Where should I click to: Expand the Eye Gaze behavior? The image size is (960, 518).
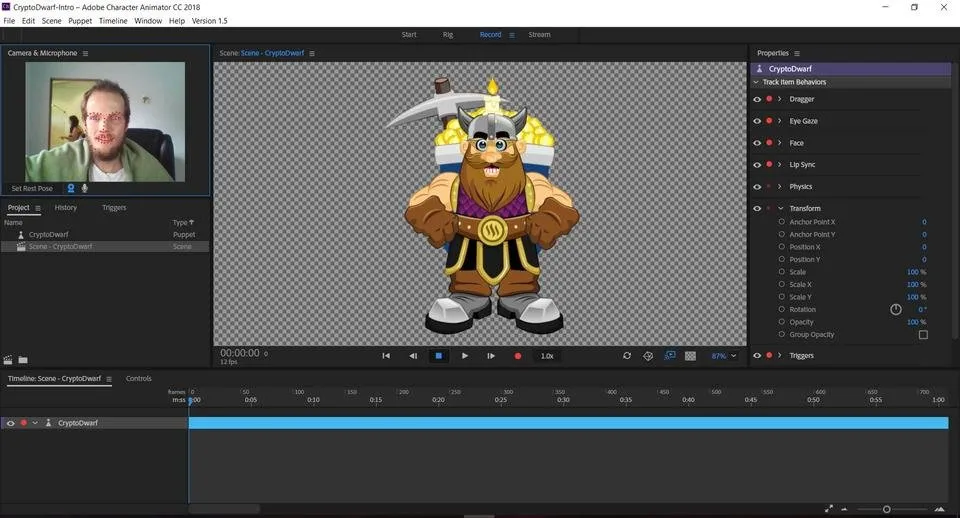(779, 121)
